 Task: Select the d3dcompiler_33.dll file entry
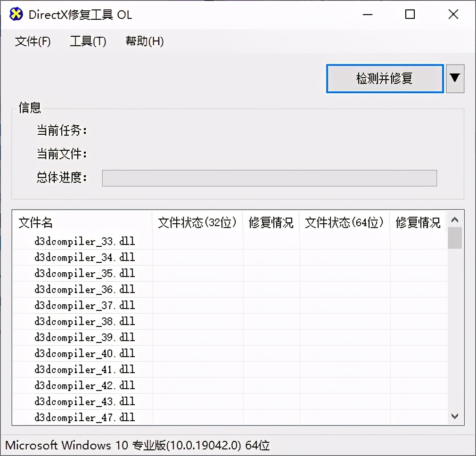85,241
